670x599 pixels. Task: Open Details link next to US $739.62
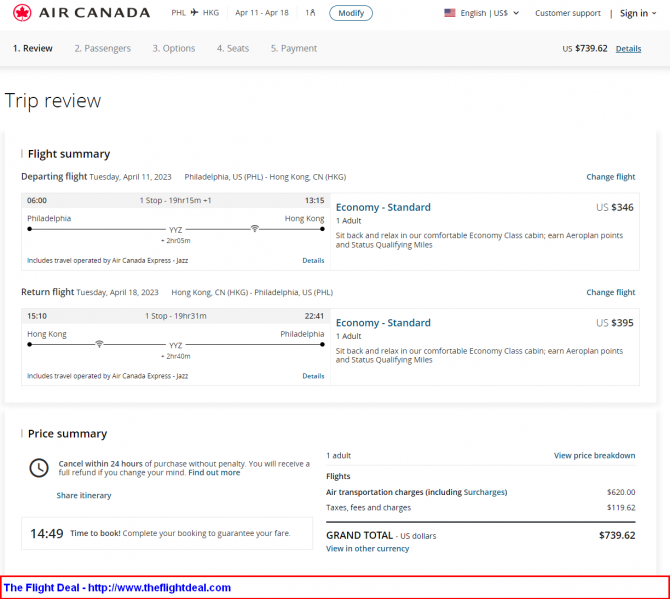(x=628, y=49)
